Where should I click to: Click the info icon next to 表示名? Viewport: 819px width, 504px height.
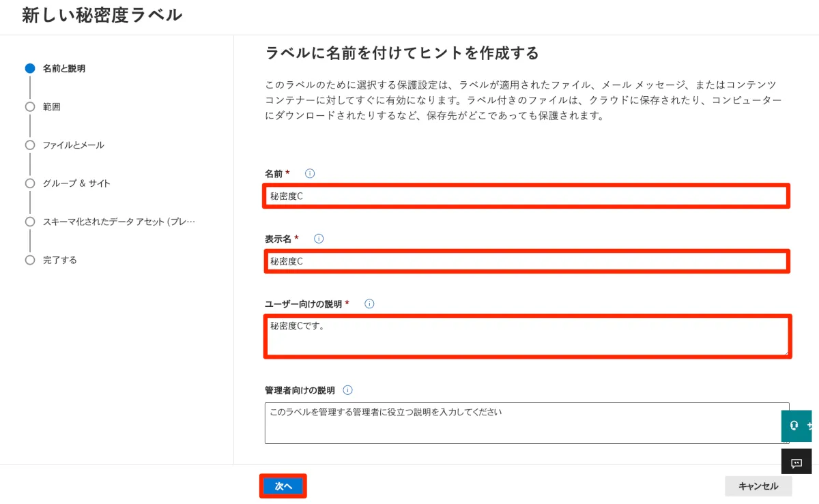click(x=319, y=239)
